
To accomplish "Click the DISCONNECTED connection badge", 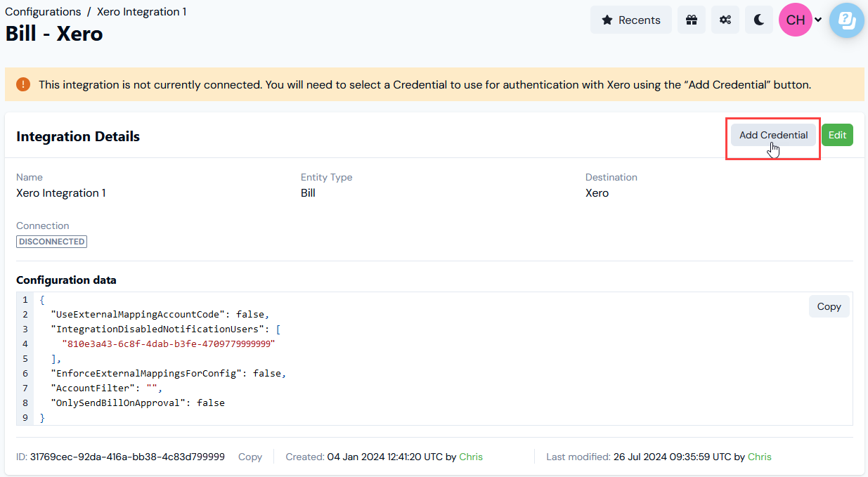I will pos(51,241).
